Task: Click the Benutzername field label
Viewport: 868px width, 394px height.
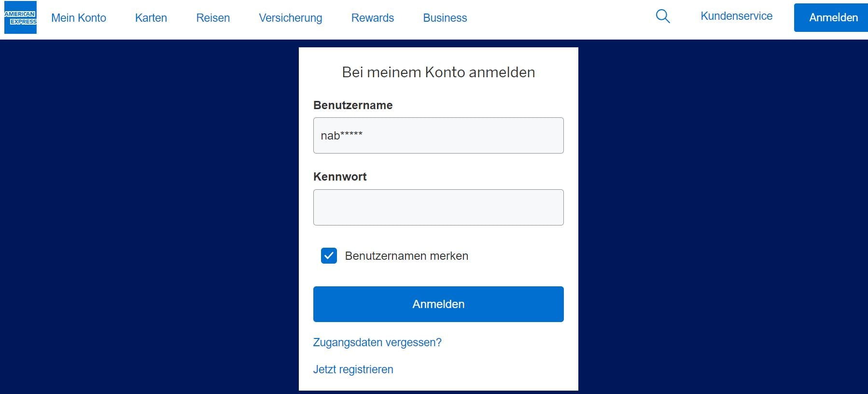Action: click(353, 105)
